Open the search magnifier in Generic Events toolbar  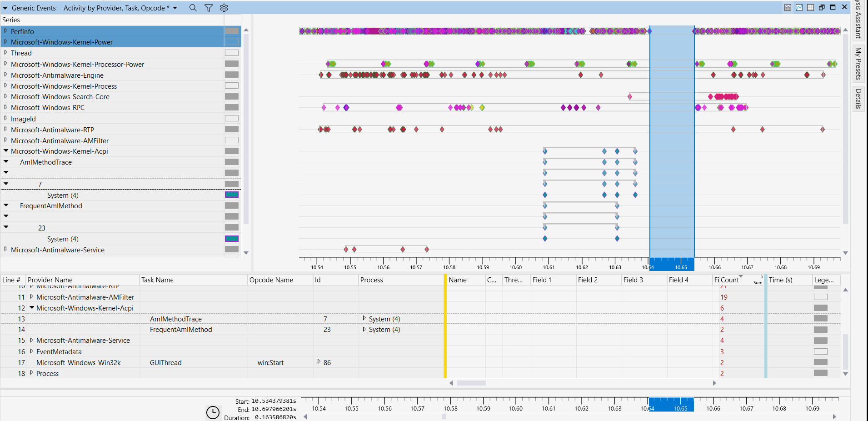tap(193, 8)
